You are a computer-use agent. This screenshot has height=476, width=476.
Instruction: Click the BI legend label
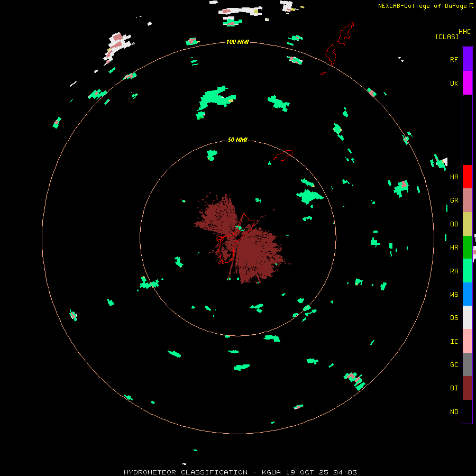click(454, 388)
